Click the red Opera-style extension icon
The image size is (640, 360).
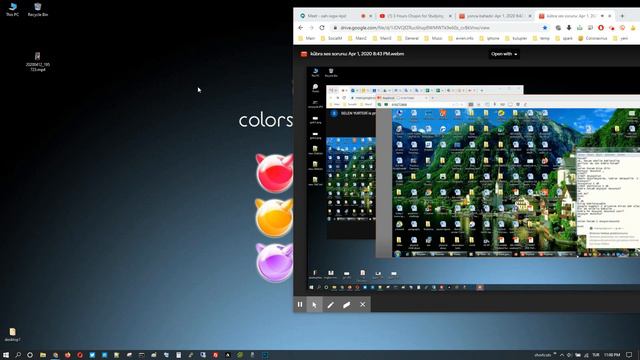pyautogui.click(x=601, y=28)
